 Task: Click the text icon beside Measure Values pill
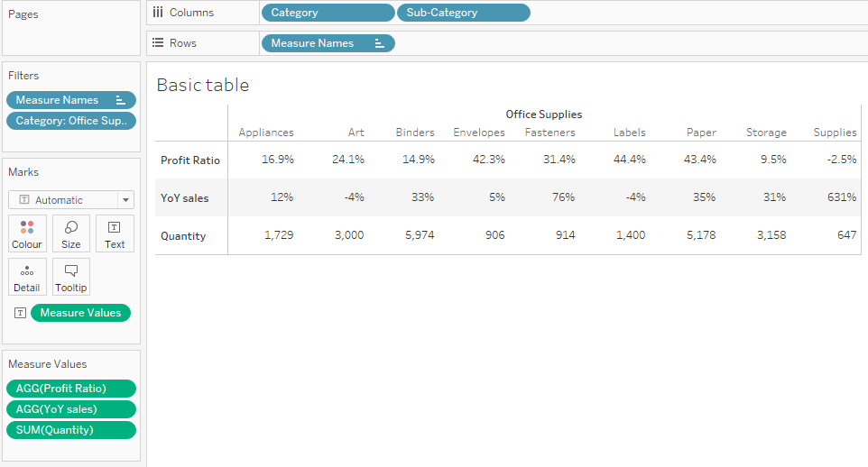[21, 313]
